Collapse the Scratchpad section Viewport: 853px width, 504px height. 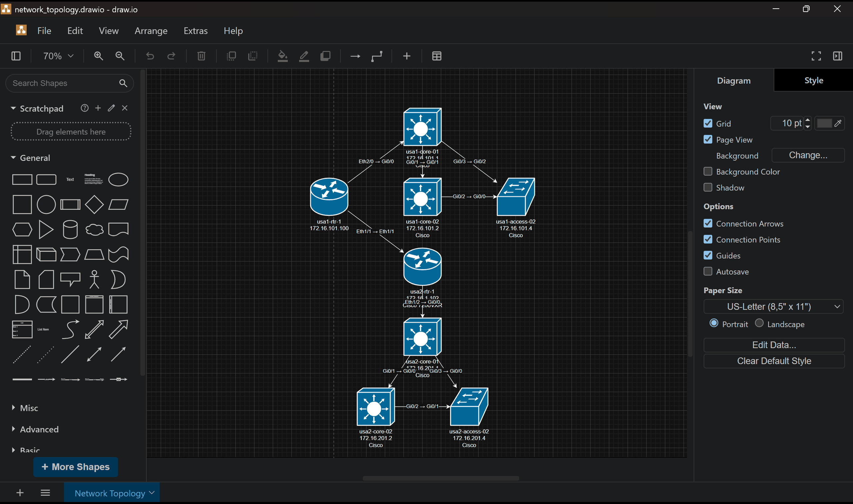[x=13, y=108]
